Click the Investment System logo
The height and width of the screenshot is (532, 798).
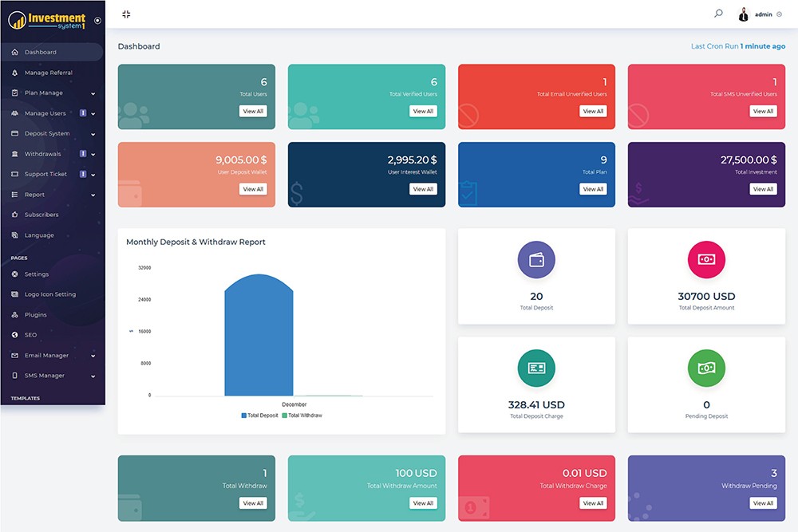tap(46, 21)
